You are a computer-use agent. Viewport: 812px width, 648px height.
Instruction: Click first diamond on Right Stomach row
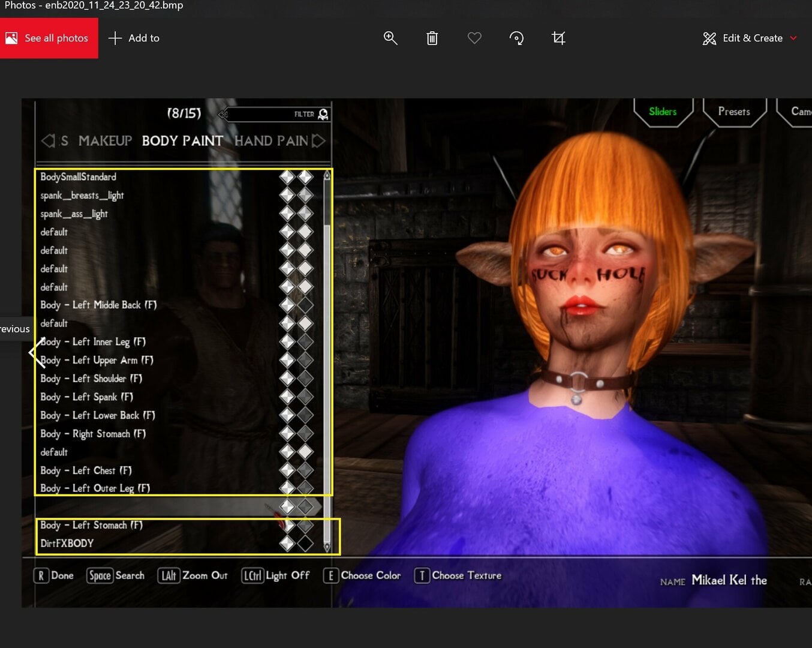287,434
